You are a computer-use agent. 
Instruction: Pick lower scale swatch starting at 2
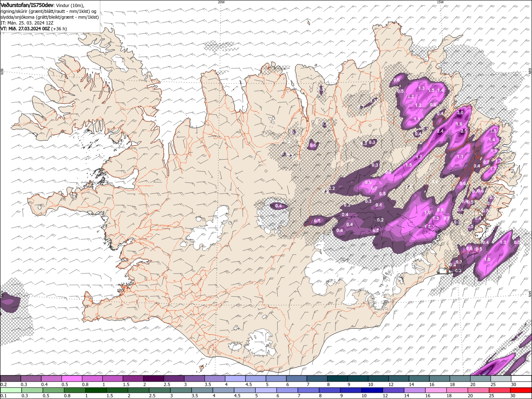138,390
